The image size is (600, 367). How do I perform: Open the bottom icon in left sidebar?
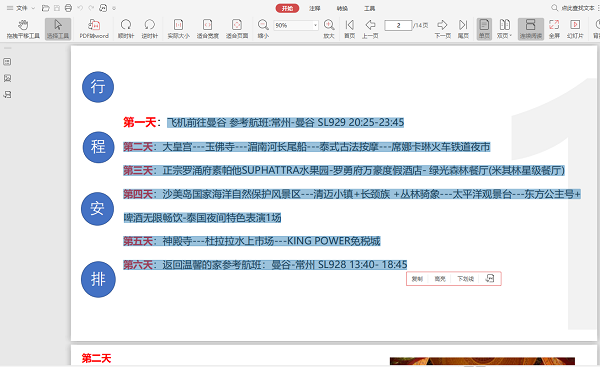(7, 95)
